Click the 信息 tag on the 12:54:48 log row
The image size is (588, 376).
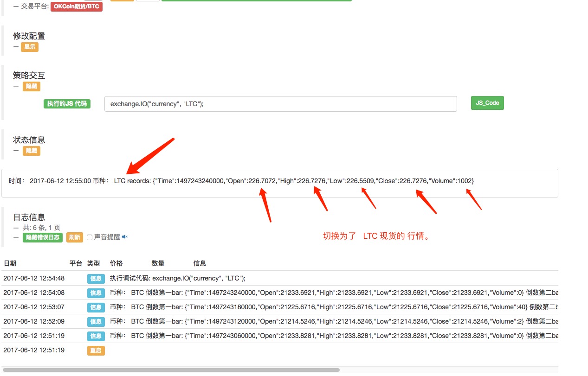(96, 279)
